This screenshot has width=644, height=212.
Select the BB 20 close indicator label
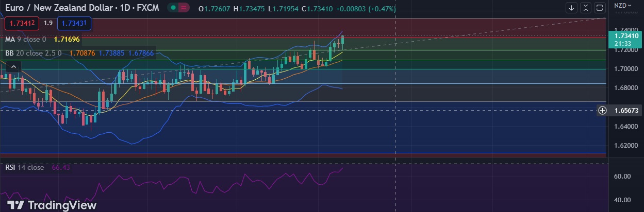33,52
